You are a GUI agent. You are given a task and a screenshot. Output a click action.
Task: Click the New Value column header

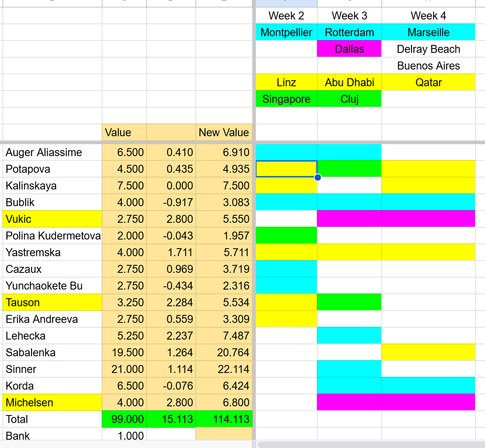coord(224,132)
